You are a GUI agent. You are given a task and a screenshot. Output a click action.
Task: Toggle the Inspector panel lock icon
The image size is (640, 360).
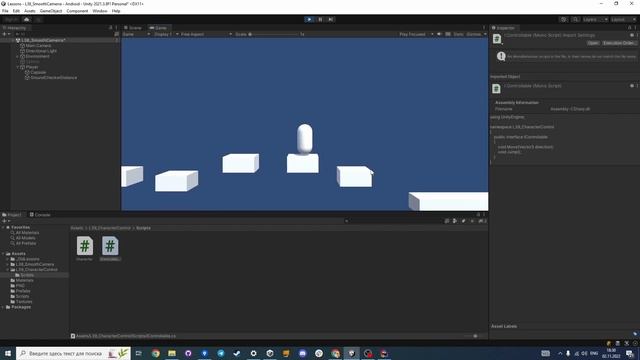(x=629, y=28)
